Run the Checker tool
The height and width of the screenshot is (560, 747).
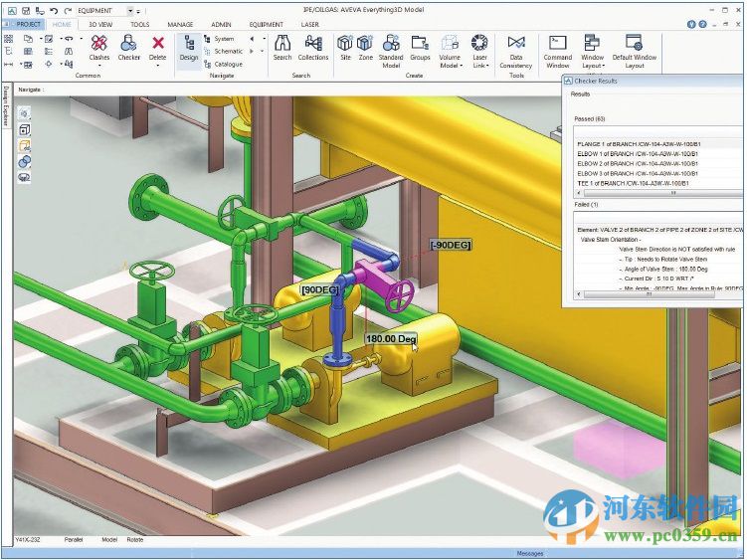(128, 48)
